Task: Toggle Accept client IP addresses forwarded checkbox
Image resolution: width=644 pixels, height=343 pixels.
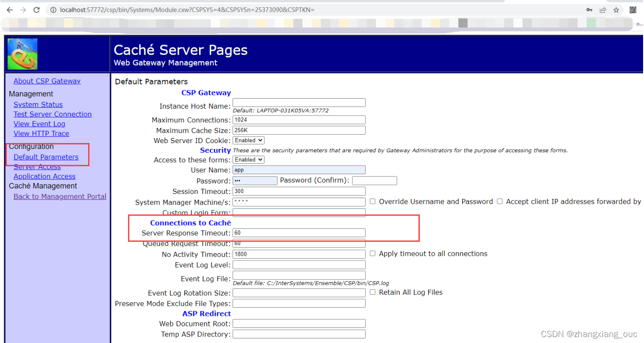Action: [x=500, y=201]
